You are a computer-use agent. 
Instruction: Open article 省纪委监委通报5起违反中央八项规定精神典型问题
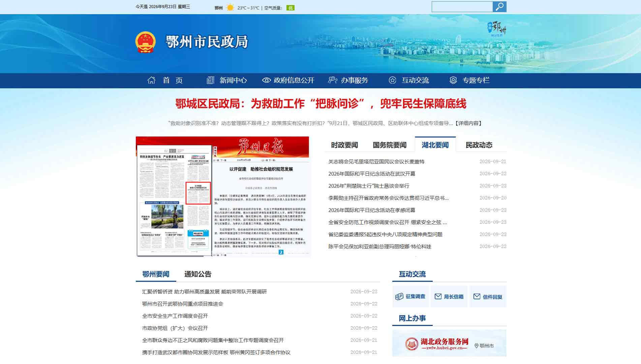(x=385, y=235)
